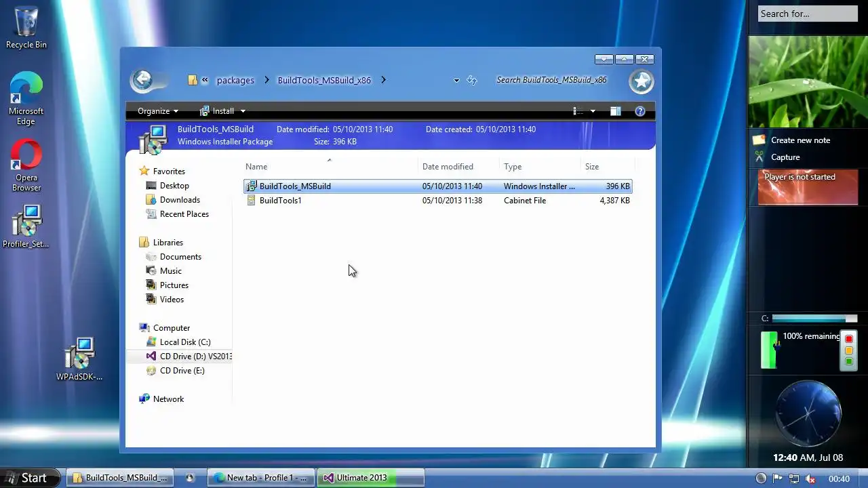
Task: Click the analog clock gadget
Action: coord(808,413)
